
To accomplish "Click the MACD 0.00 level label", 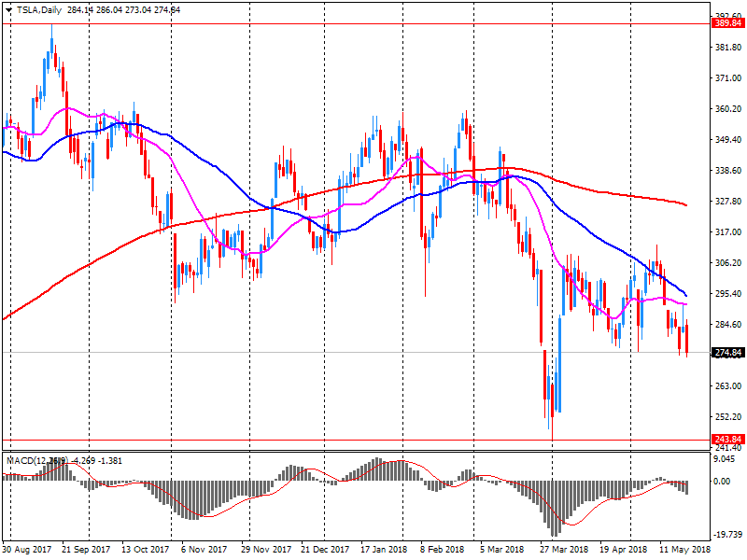I will [x=722, y=482].
